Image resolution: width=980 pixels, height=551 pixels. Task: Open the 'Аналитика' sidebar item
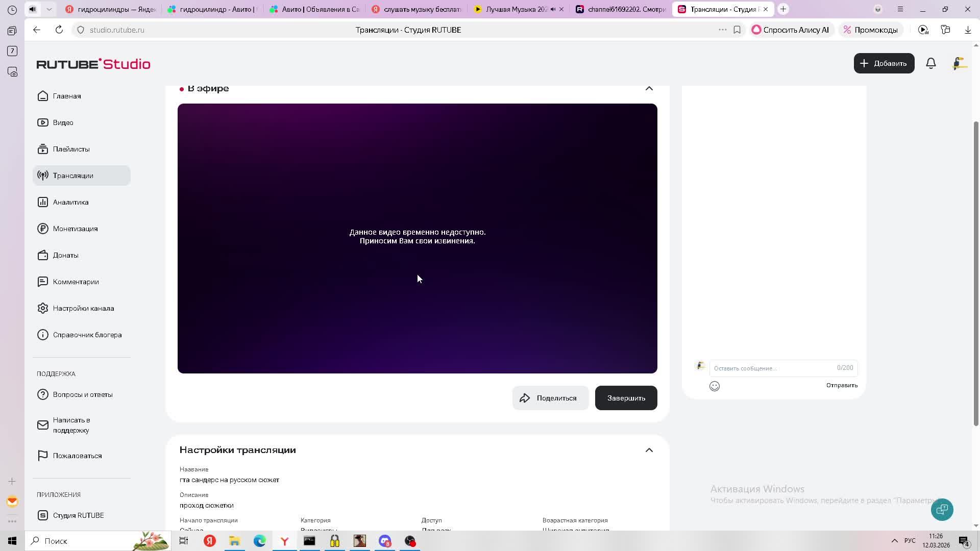71,202
